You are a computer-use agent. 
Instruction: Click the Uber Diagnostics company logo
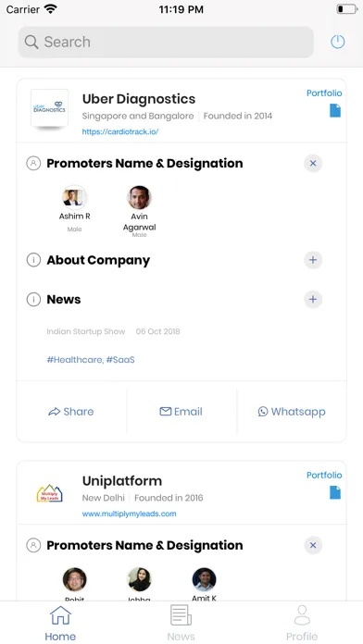49,108
